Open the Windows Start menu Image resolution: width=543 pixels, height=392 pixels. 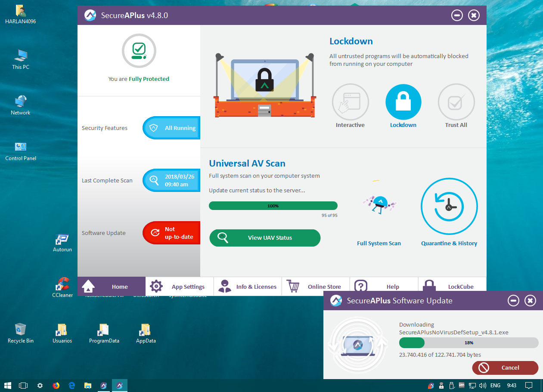8,386
